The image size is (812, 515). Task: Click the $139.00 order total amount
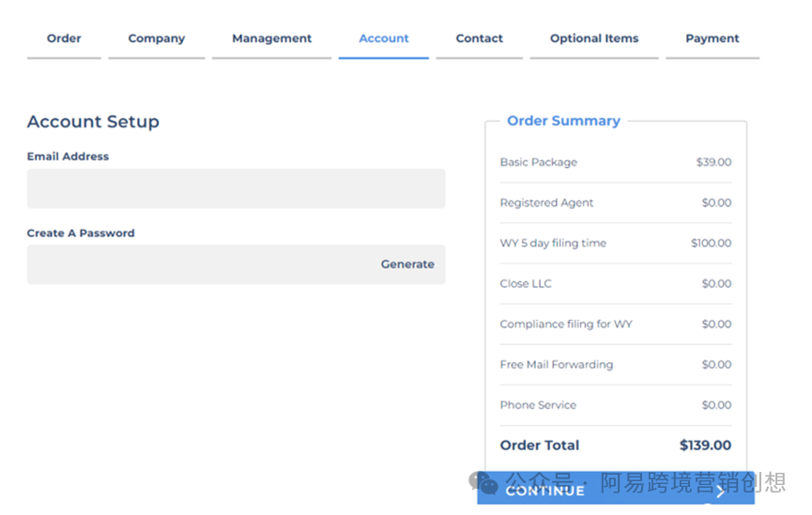[705, 446]
